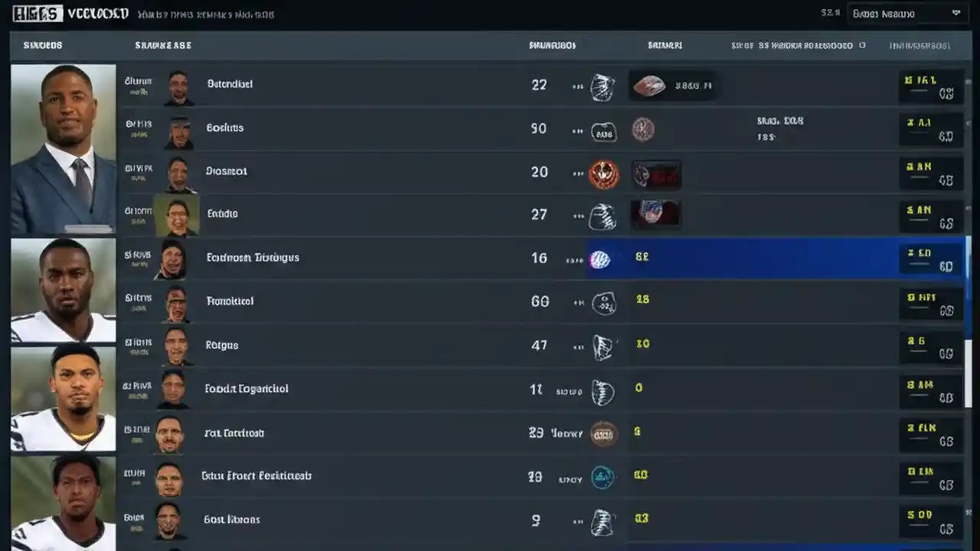This screenshot has height=551, width=980.
Task: Open the dark player card thumbnail beside number 20
Action: pos(655,174)
